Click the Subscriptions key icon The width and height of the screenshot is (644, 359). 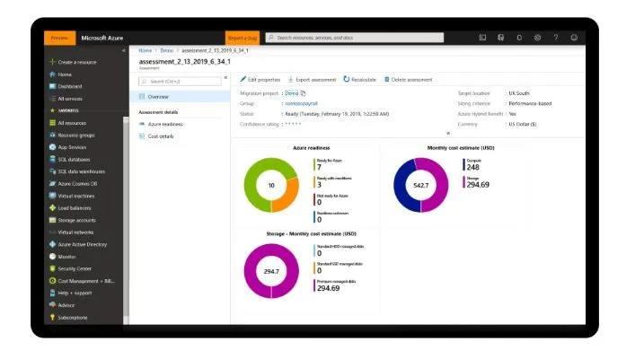click(52, 317)
